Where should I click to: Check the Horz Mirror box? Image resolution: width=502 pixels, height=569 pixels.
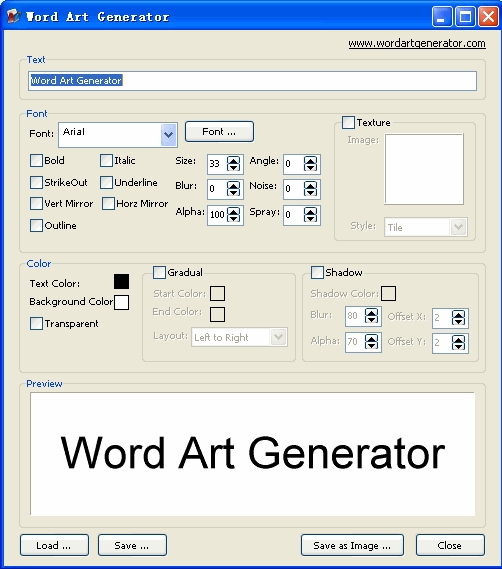[109, 204]
